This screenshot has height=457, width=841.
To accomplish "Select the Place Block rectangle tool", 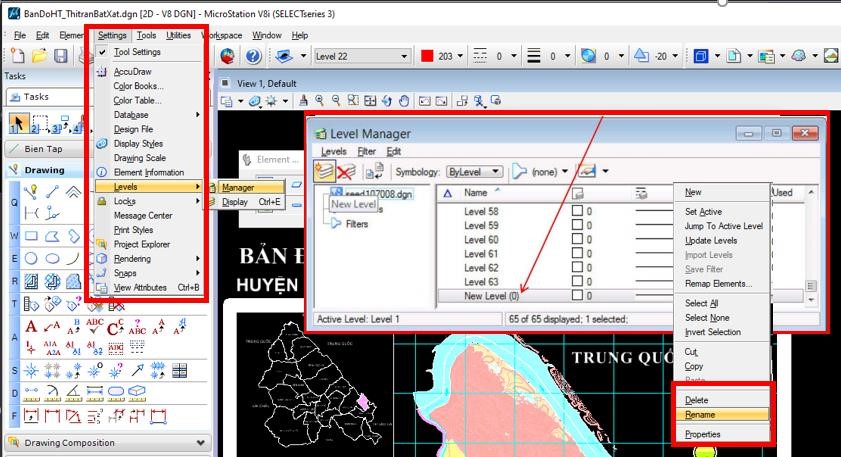I will tap(31, 236).
